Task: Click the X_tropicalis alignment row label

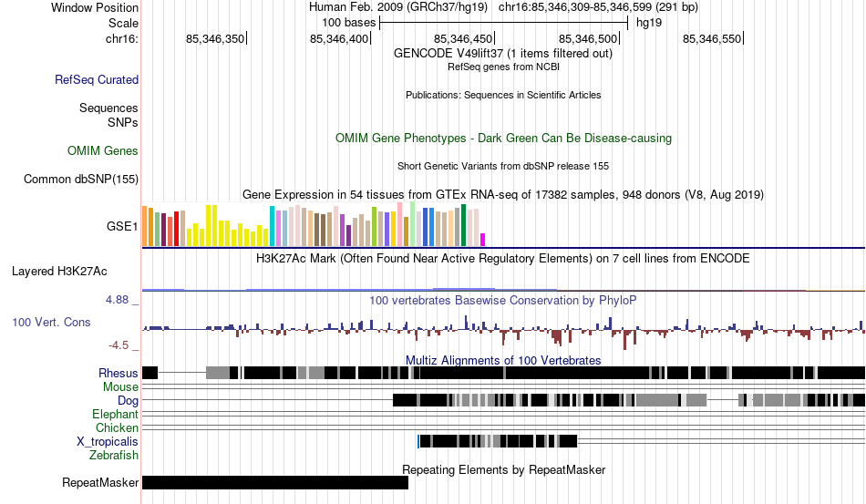Action: coord(108,442)
